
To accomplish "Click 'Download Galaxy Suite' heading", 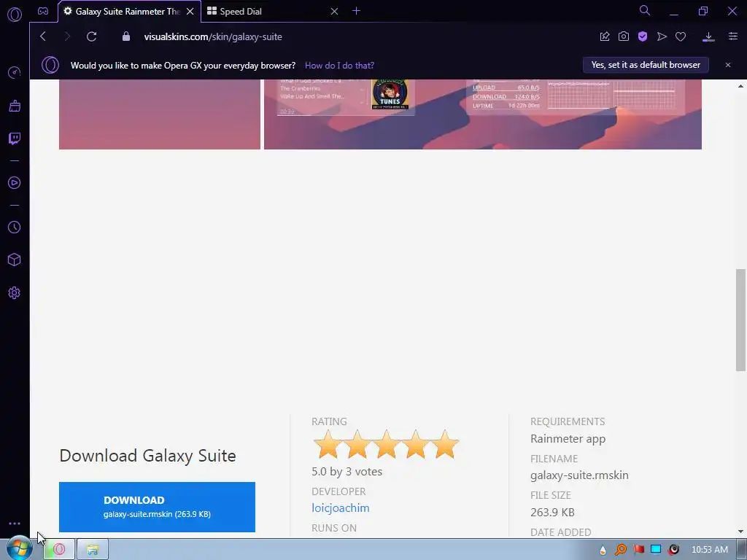I will pos(147,456).
